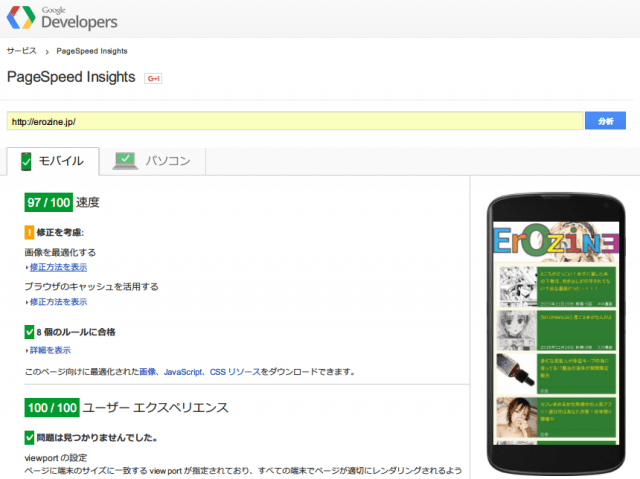640x479 pixels.
Task: Click the PageSpeed Insights page heading
Action: [x=71, y=77]
